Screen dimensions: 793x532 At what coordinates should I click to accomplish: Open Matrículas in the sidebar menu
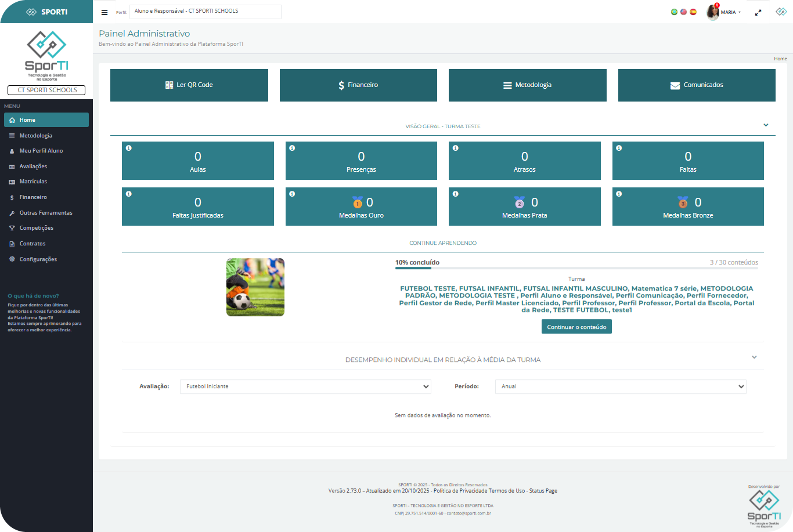click(33, 182)
